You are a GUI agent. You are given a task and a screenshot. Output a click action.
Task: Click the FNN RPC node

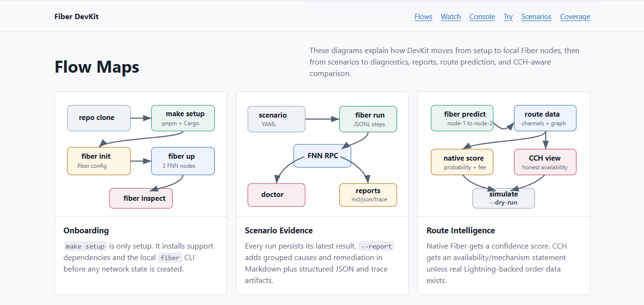pos(322,156)
